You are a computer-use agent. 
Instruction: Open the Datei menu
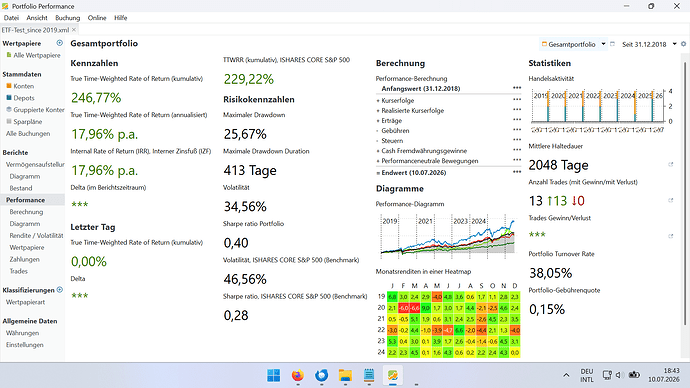tap(11, 18)
